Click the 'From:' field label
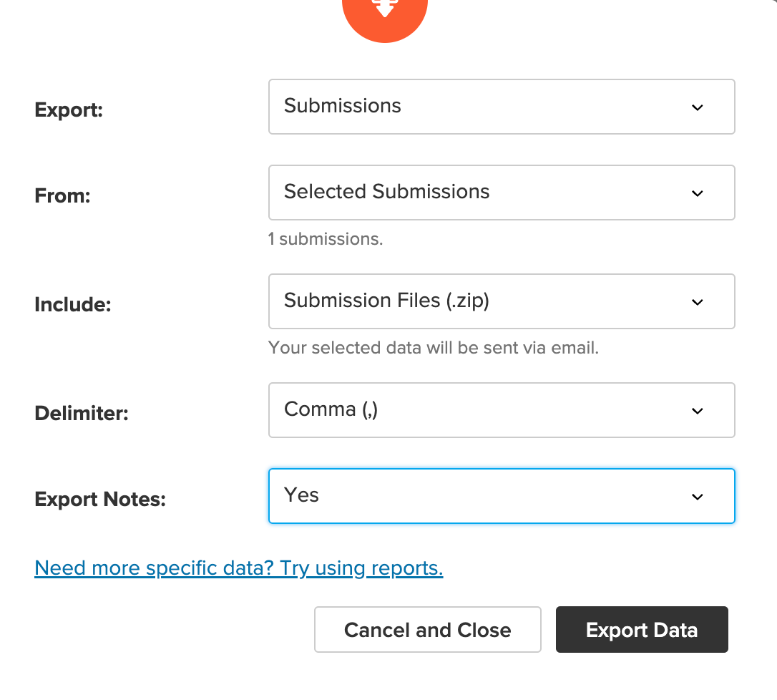The width and height of the screenshot is (777, 700). click(62, 195)
